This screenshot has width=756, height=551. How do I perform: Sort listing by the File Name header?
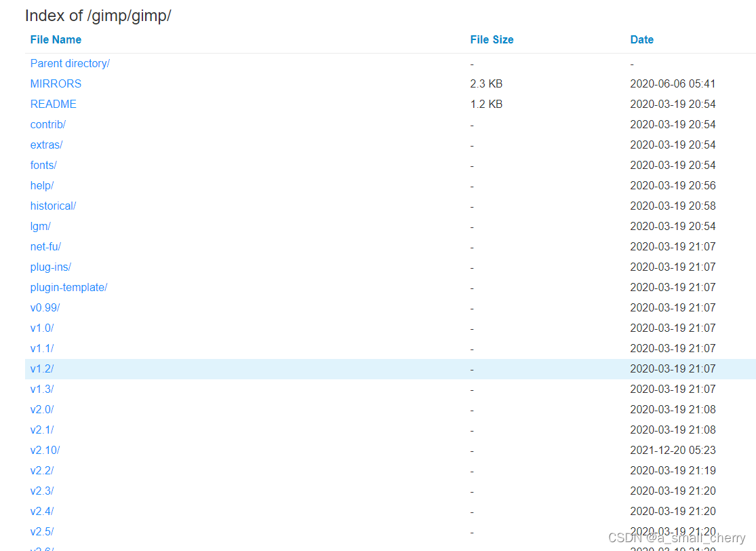pyautogui.click(x=56, y=39)
